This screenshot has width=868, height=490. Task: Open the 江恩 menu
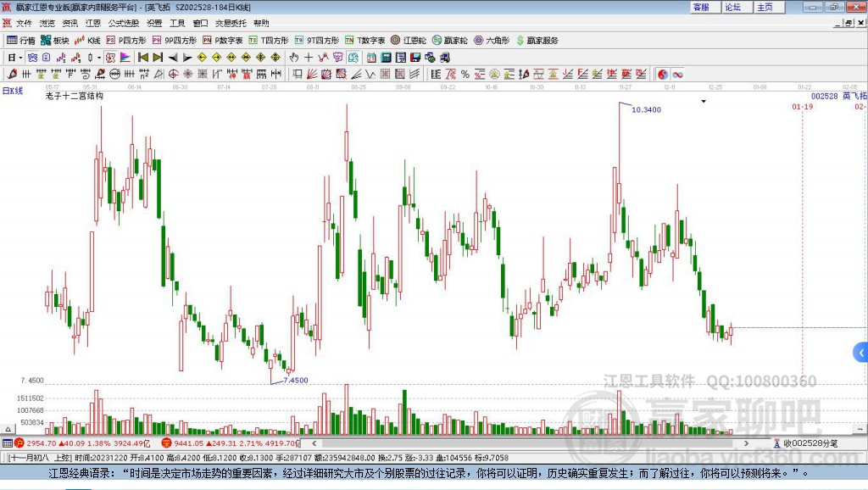point(93,23)
